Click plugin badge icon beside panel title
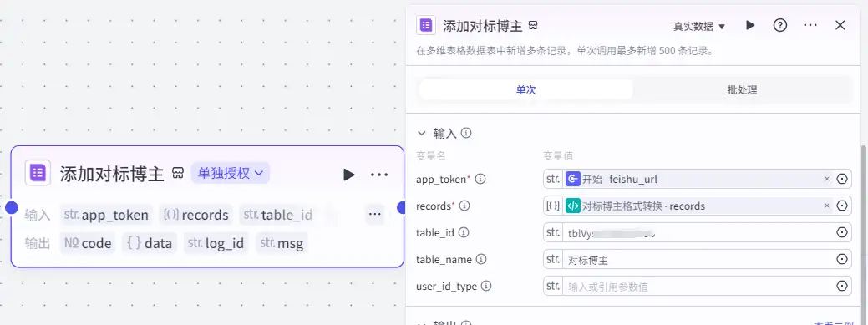This screenshot has width=868, height=325. (x=533, y=25)
